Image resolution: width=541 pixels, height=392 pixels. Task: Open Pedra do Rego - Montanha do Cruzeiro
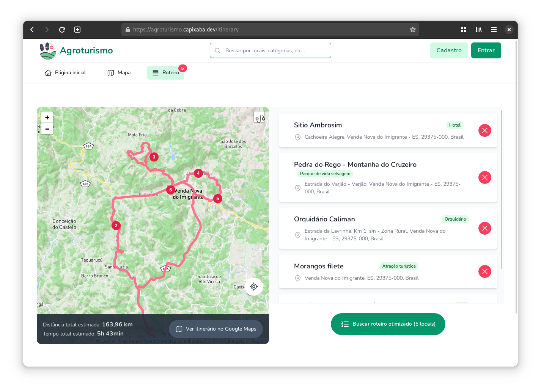coord(355,165)
